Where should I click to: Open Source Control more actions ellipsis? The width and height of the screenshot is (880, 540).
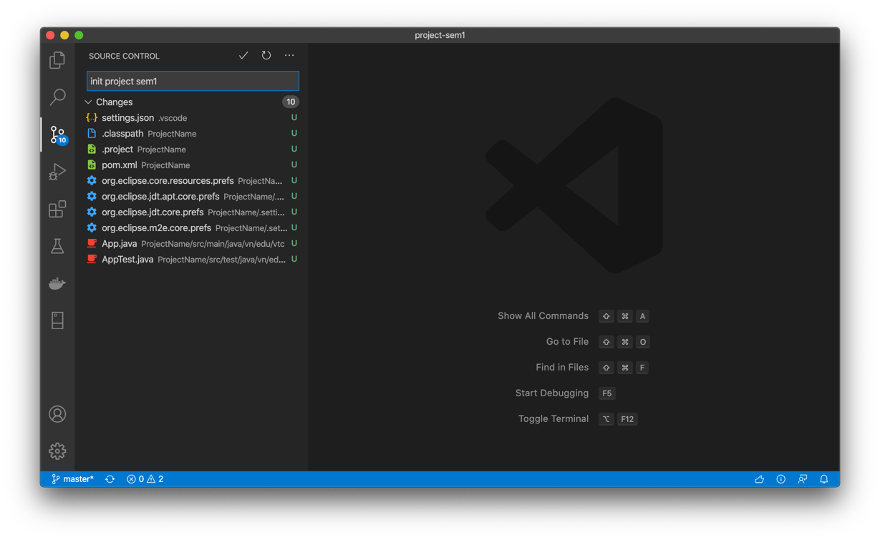pyautogui.click(x=289, y=56)
